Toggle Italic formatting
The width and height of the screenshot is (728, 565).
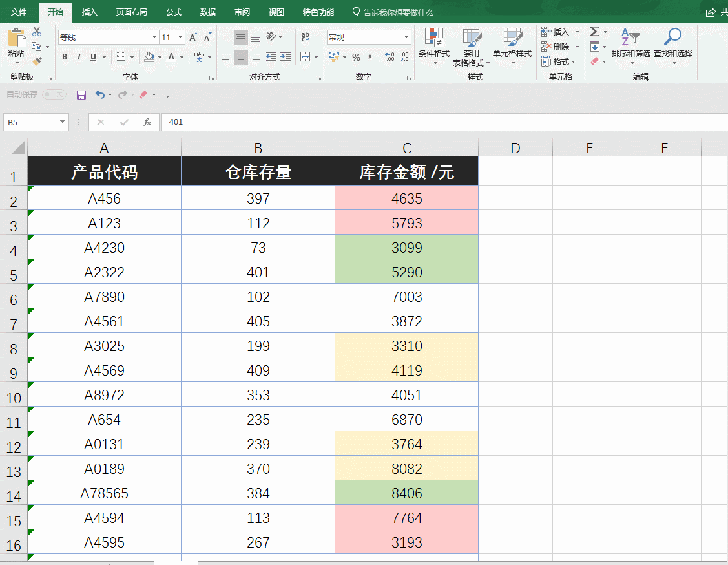click(79, 57)
